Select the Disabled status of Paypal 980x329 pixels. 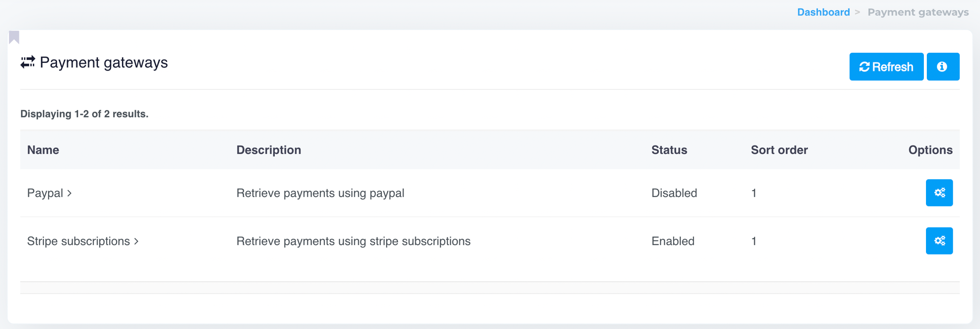(x=674, y=193)
